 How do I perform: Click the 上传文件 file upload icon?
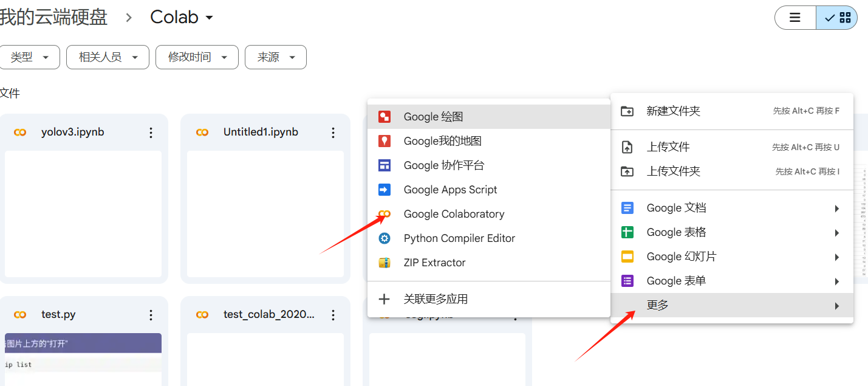click(627, 147)
